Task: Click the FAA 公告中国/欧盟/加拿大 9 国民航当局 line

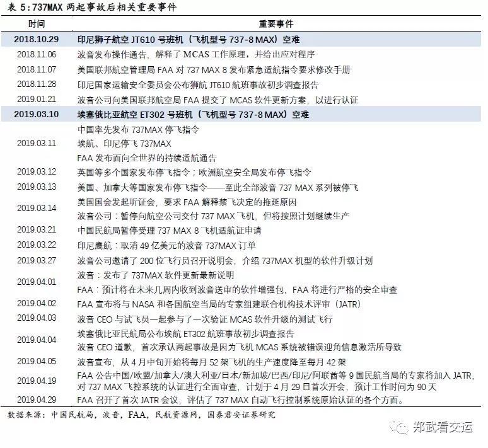Action: [276, 376]
